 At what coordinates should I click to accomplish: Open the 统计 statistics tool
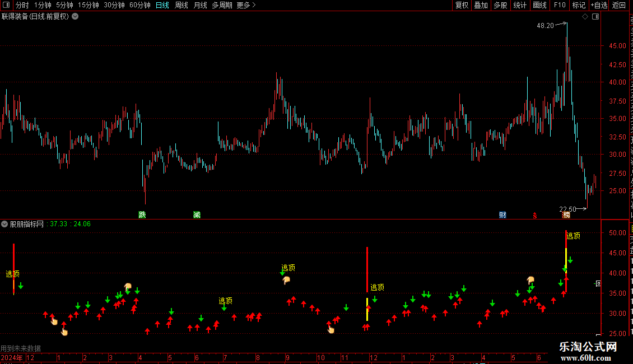tap(520, 5)
